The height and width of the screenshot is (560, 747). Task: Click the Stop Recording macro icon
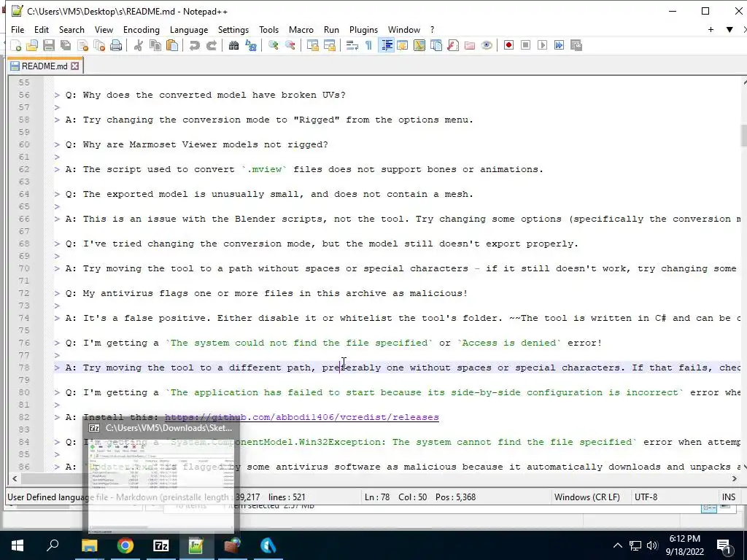tap(525, 45)
